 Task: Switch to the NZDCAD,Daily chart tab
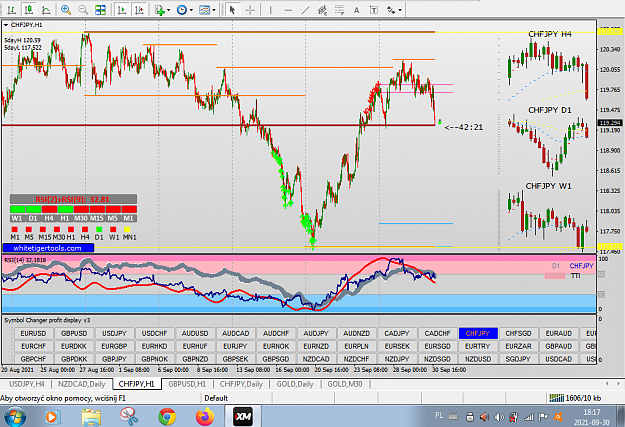pyautogui.click(x=82, y=384)
